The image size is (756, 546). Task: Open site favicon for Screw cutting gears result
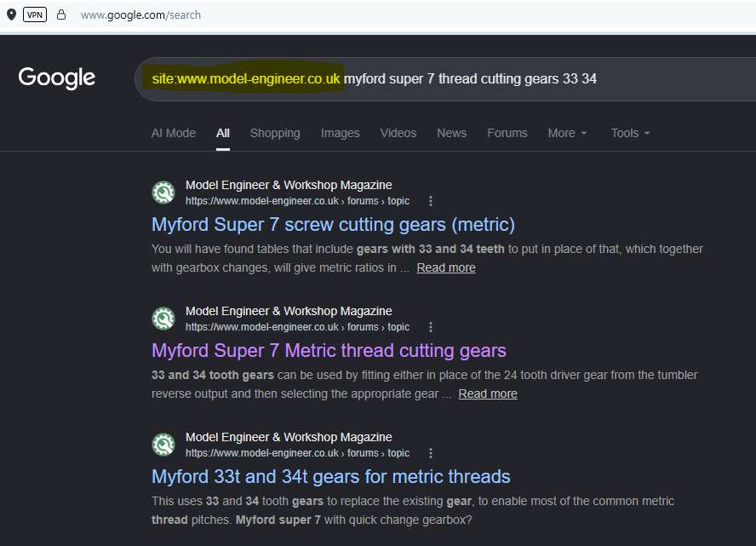[x=163, y=193]
